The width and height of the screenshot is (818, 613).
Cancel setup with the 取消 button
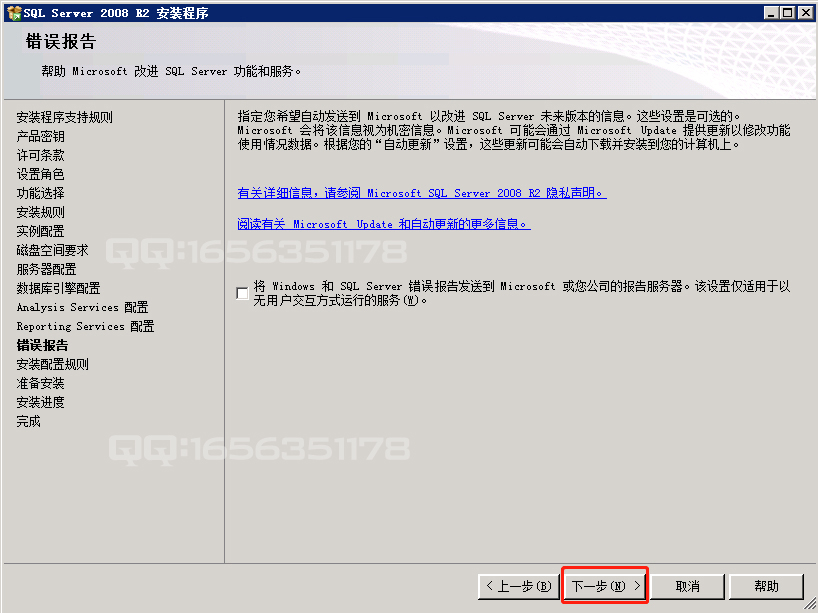[x=688, y=586]
